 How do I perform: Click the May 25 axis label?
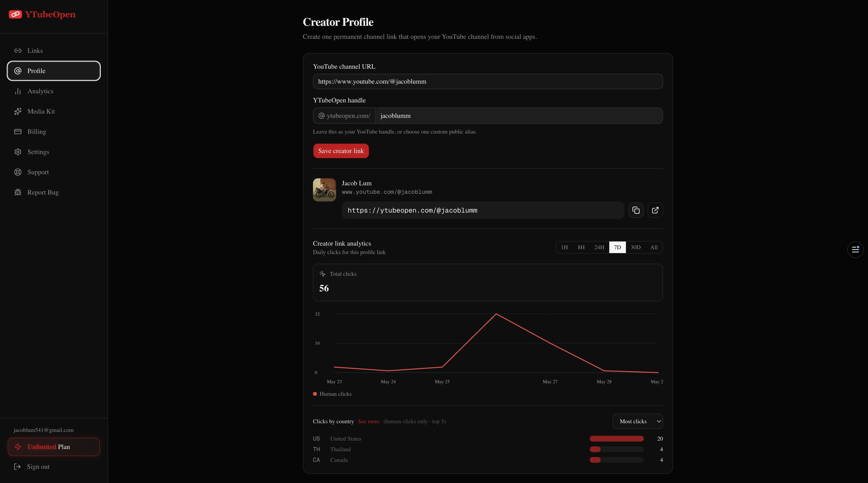point(442,382)
